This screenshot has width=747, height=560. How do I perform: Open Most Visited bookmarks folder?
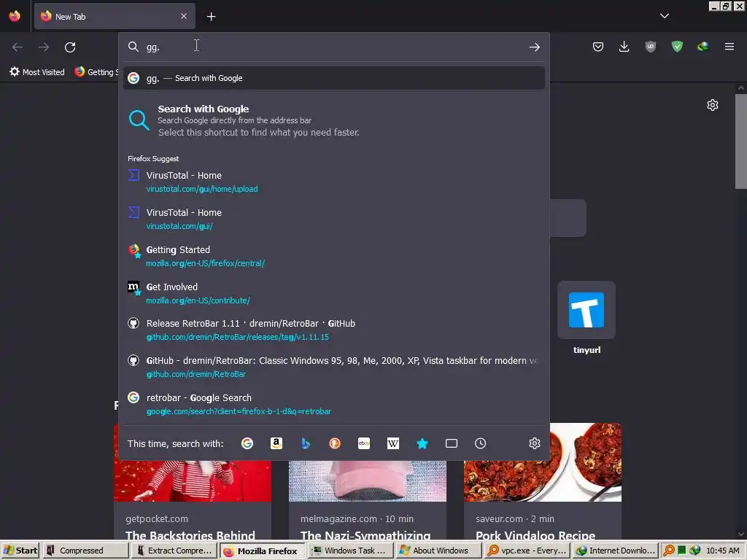(x=36, y=72)
